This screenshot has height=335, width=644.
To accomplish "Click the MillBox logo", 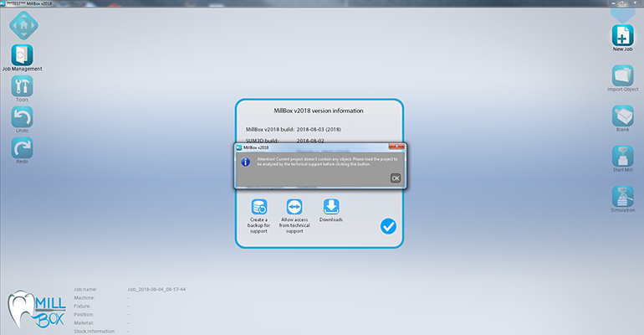I will coord(37,309).
